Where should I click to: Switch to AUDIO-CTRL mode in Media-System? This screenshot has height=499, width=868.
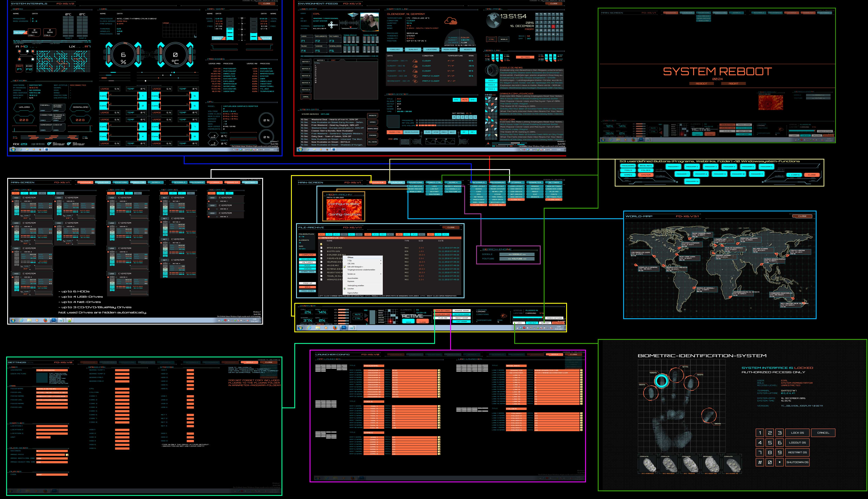click(395, 132)
